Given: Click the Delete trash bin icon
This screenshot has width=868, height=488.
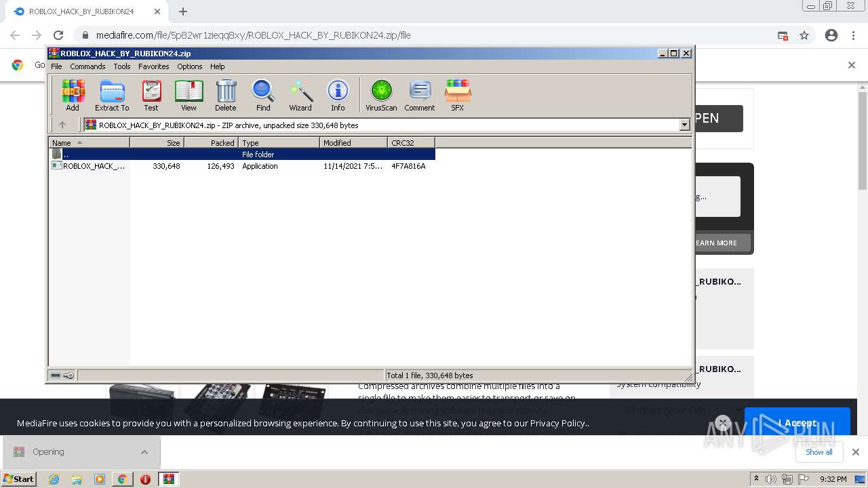Looking at the screenshot, I should point(226,95).
